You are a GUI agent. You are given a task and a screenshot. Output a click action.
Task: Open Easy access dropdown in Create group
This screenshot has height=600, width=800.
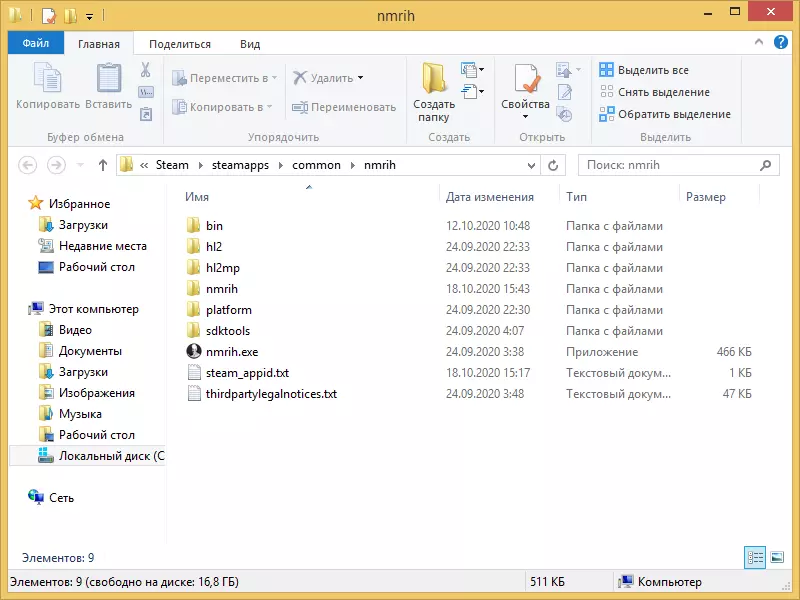(472, 92)
